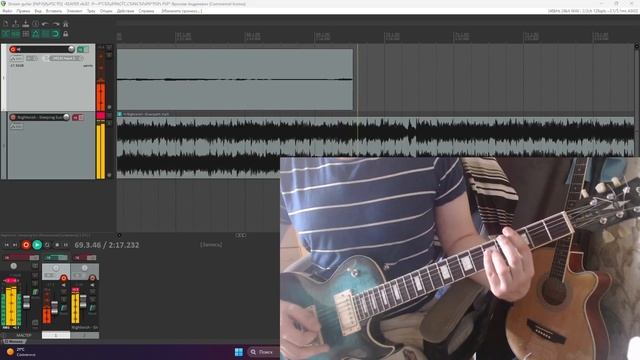The height and width of the screenshot is (360, 640).
Task: Click the Pause button in the transport
Action: click(x=66, y=245)
